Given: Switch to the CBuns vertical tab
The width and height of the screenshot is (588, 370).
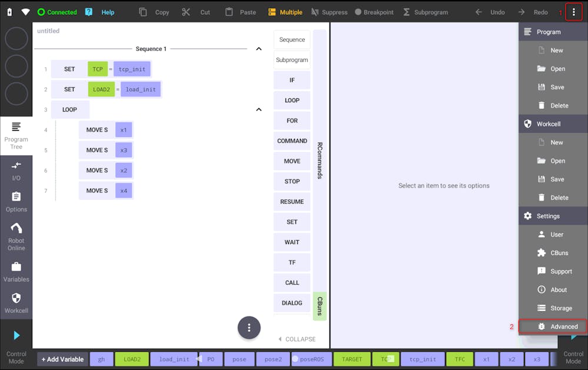Looking at the screenshot, I should [320, 306].
